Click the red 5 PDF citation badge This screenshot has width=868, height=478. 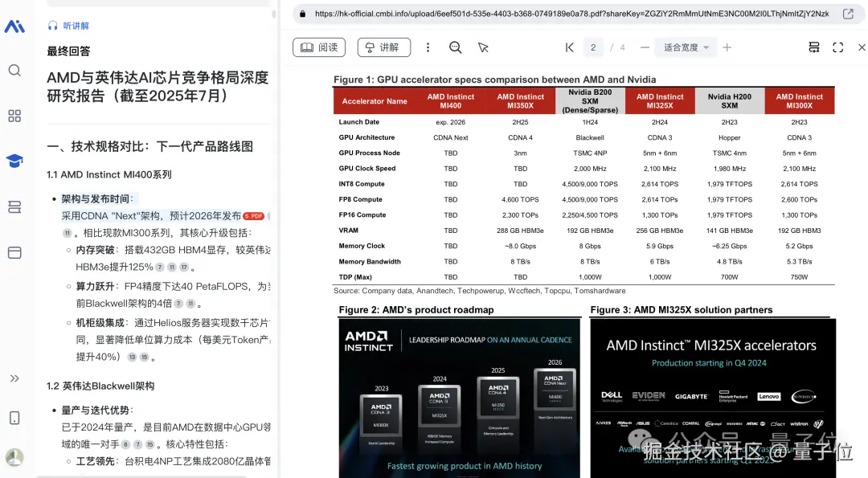pos(253,216)
